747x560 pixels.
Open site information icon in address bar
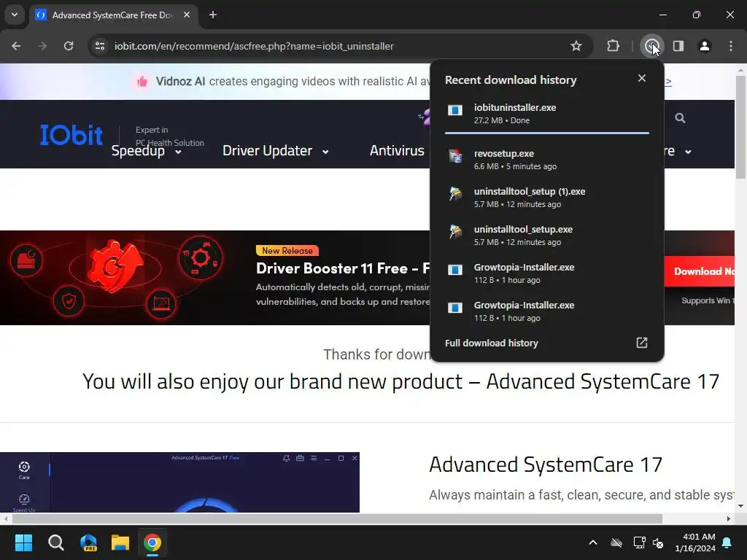pyautogui.click(x=100, y=46)
